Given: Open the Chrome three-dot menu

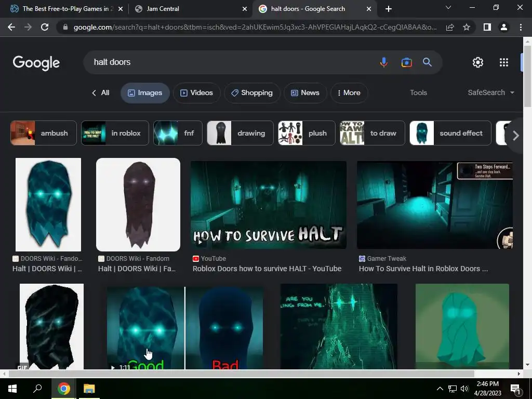Looking at the screenshot, I should [521, 27].
